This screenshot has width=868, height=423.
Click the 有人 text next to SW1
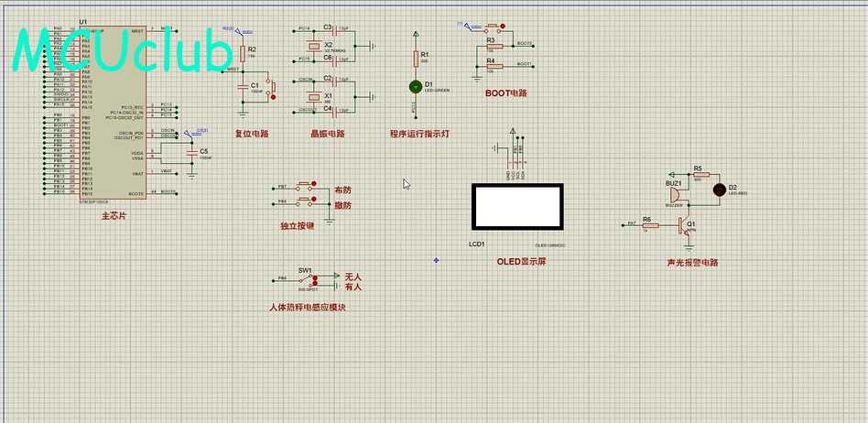pyautogui.click(x=353, y=287)
